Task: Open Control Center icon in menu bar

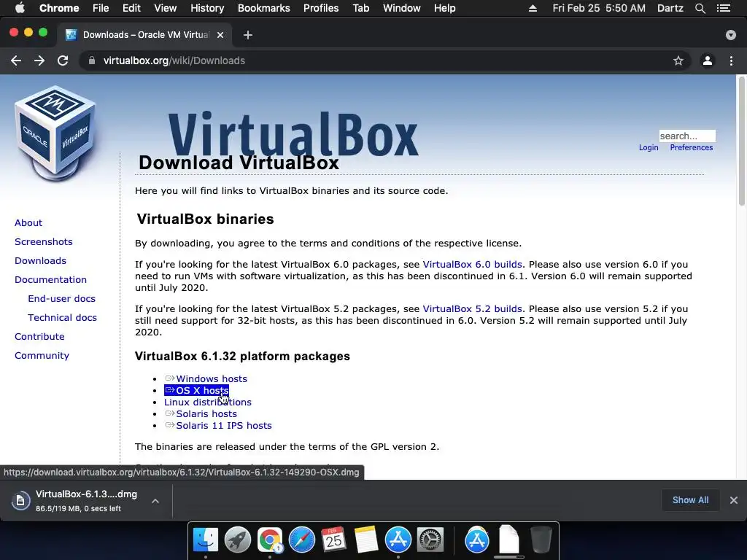Action: pos(724,8)
